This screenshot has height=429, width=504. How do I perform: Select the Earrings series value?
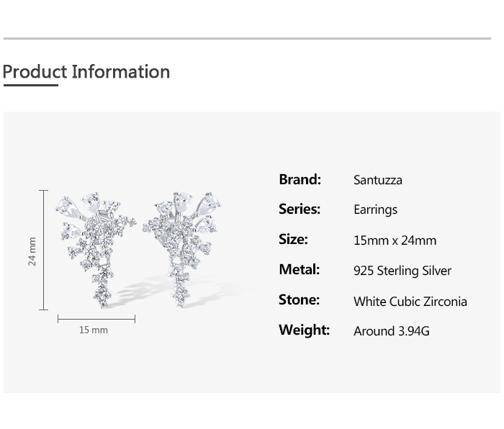(375, 210)
